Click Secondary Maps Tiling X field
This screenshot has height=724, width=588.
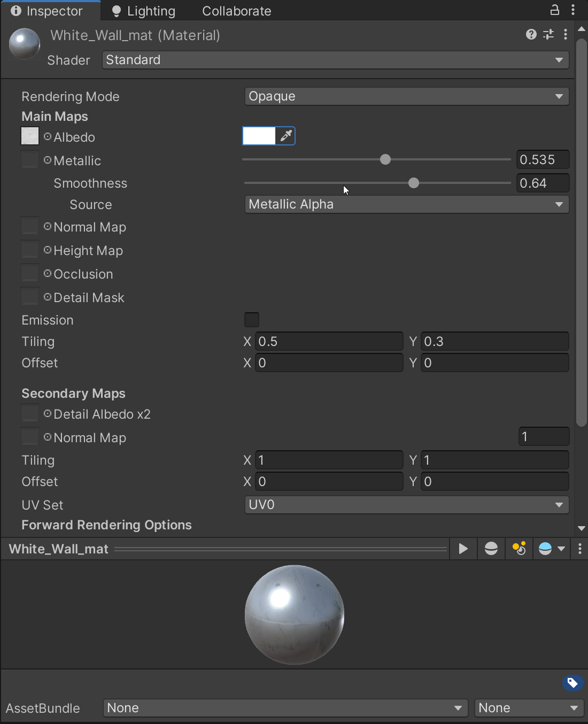[x=329, y=460]
